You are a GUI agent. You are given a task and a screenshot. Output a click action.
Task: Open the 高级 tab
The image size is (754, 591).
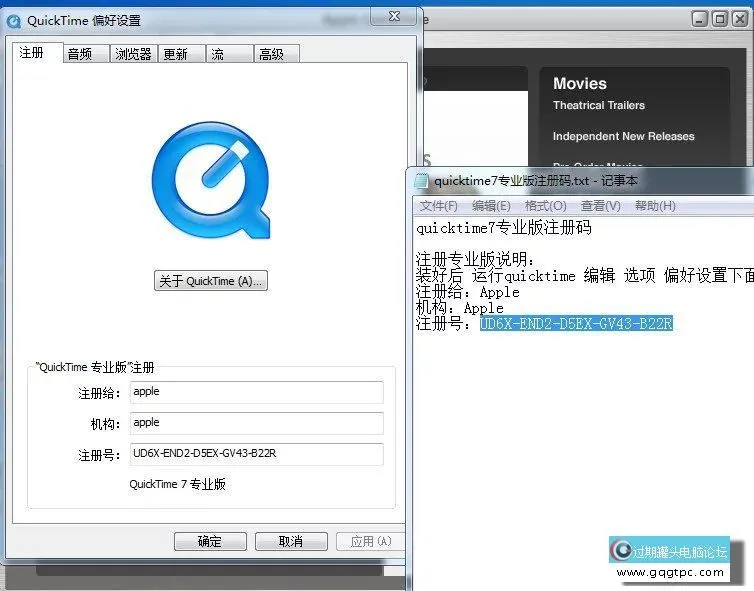click(x=276, y=54)
